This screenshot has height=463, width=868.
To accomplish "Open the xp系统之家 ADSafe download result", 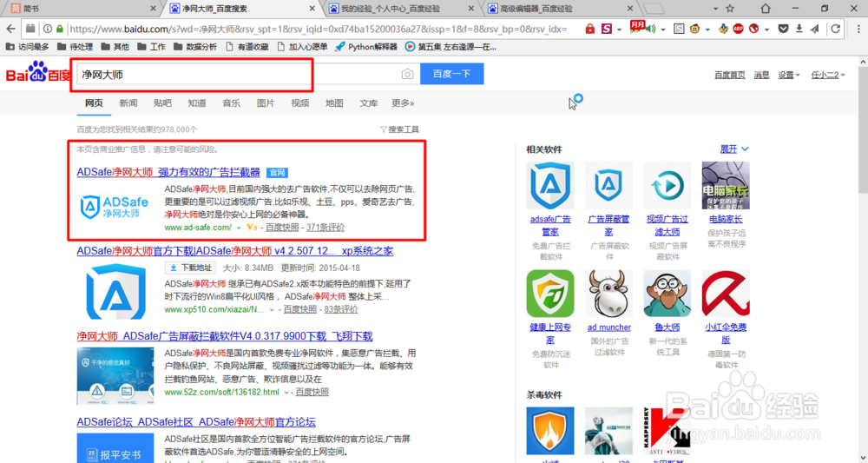I will pos(234,251).
